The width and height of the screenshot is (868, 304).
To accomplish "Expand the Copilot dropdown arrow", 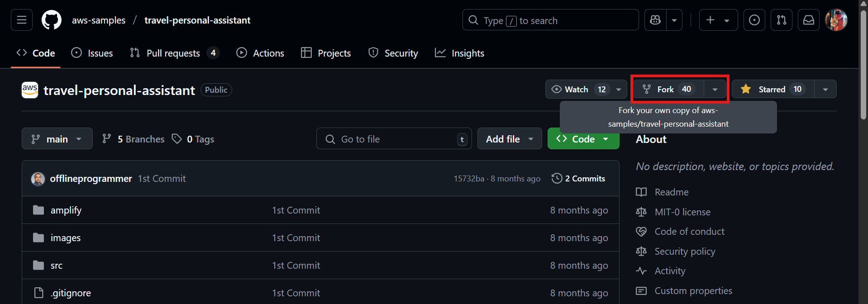I will click(x=674, y=20).
